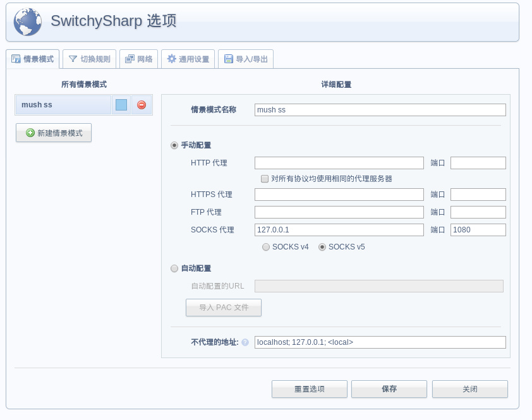532x420 pixels.
Task: Click the SwitchySharp globe logo
Action: coord(27,22)
